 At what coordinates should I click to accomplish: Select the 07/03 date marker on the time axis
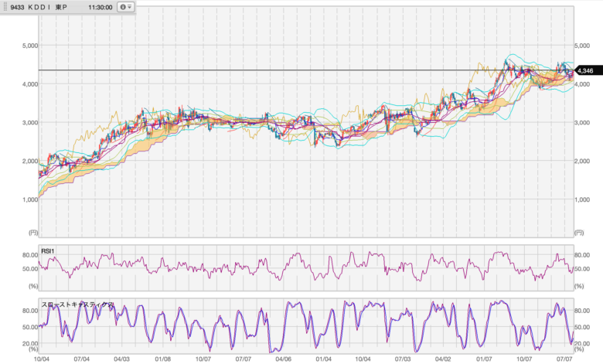[x=404, y=359]
